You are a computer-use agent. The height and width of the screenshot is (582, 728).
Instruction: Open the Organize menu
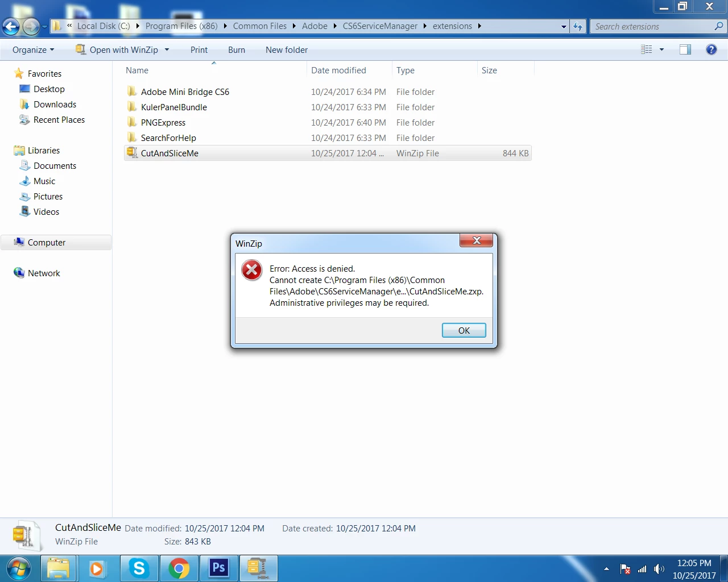[x=34, y=50]
